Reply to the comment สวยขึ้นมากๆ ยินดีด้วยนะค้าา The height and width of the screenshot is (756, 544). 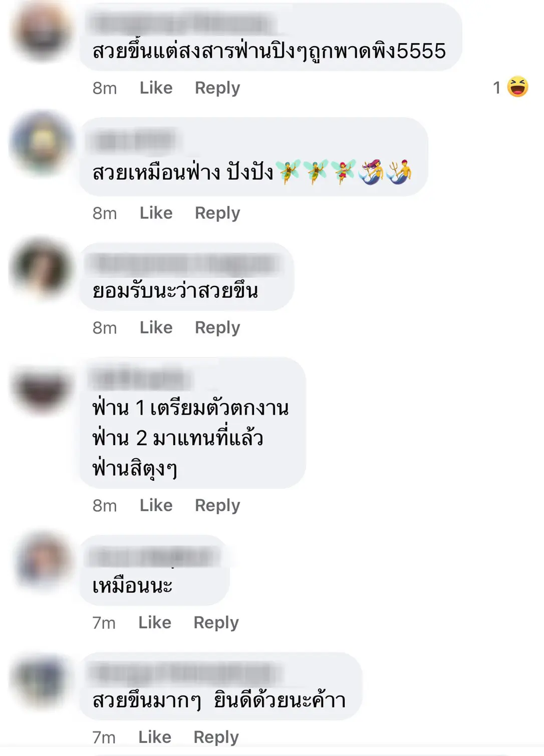pos(216,737)
